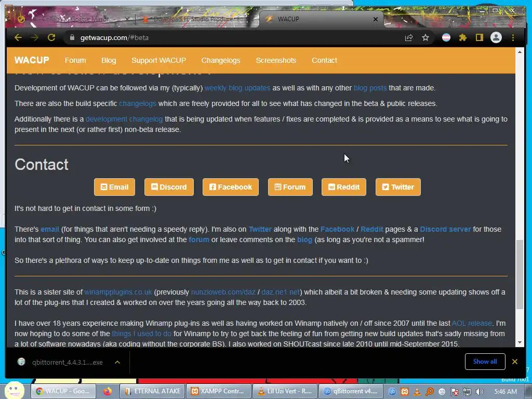Click the browser forward arrow
532x399 pixels.
pyautogui.click(x=35, y=37)
